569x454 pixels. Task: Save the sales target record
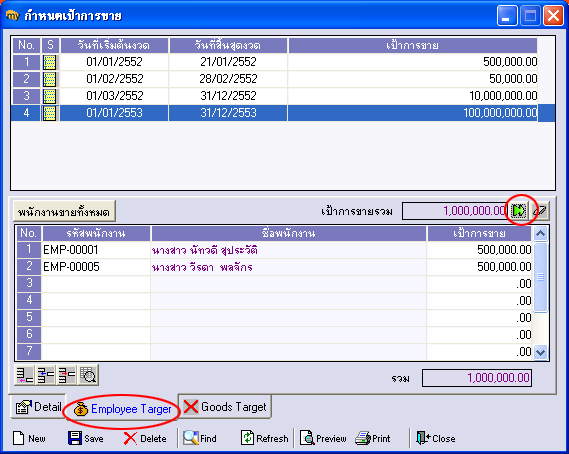point(86,438)
